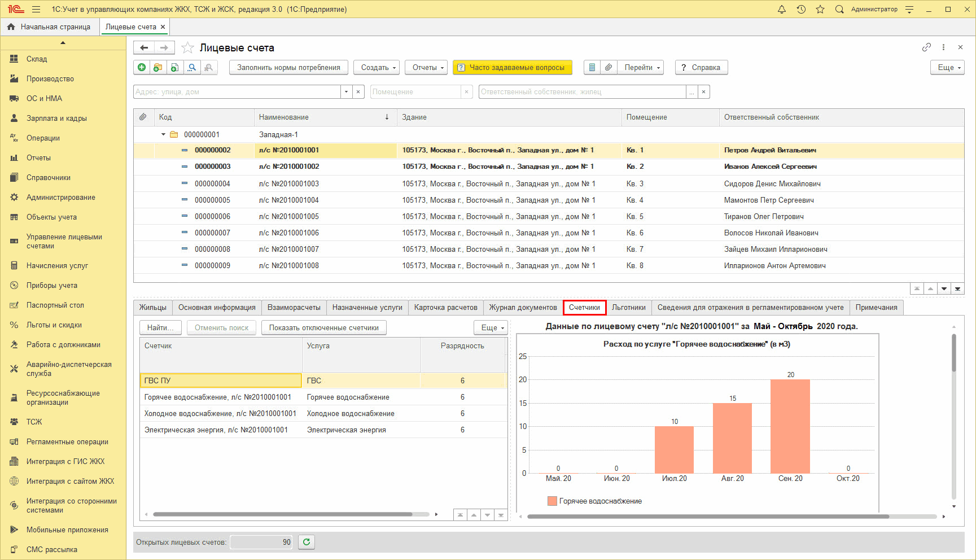Click the Справка button
The image size is (976, 560).
(x=701, y=67)
